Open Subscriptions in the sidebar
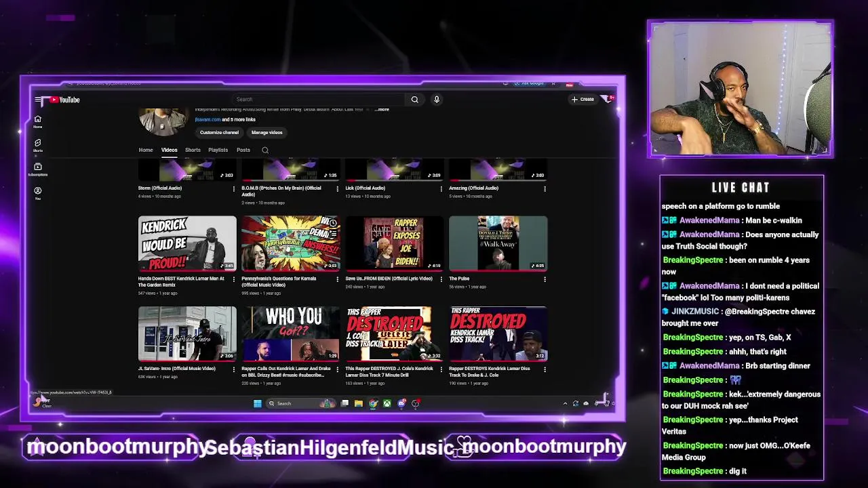Screen dimensions: 868x488 pyautogui.click(x=38, y=169)
